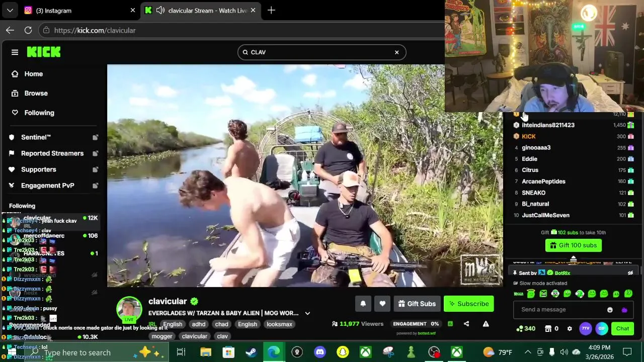
Task: Toggle stream notifications with the bell button
Action: tap(363, 304)
